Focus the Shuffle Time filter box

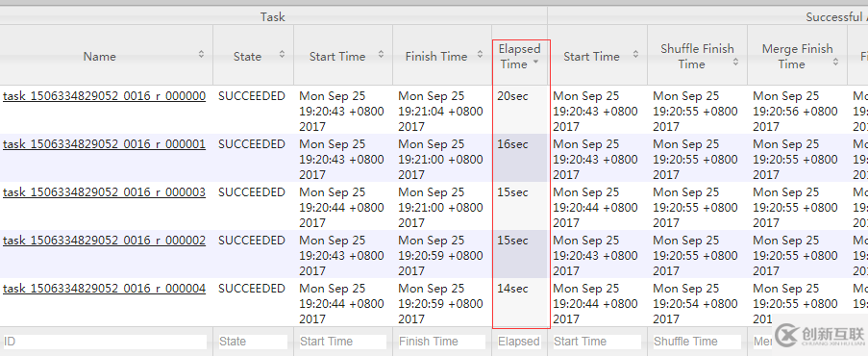pos(697,342)
